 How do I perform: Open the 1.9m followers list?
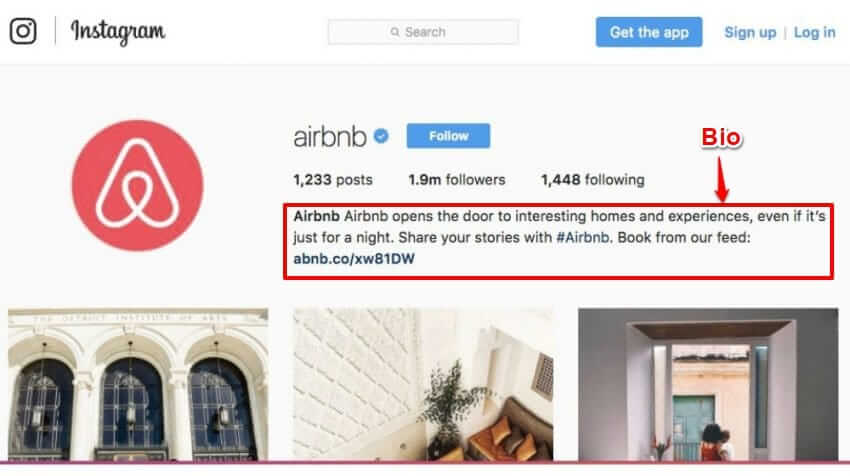[456, 179]
